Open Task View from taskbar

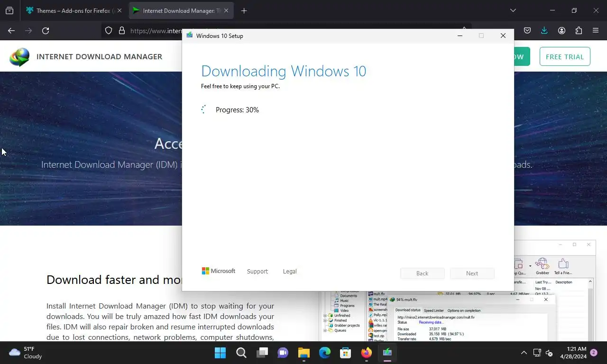(262, 353)
